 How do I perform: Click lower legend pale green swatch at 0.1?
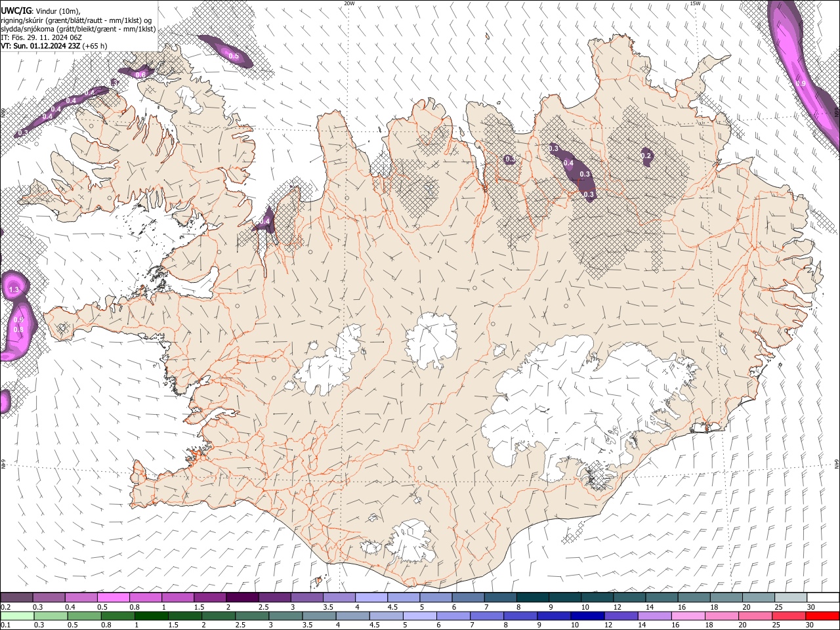coord(17,616)
